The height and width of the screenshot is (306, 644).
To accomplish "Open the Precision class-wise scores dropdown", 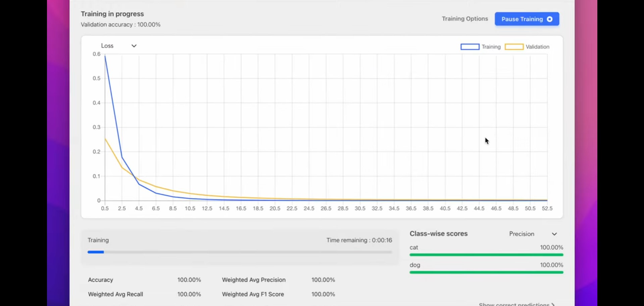I will tap(533, 234).
